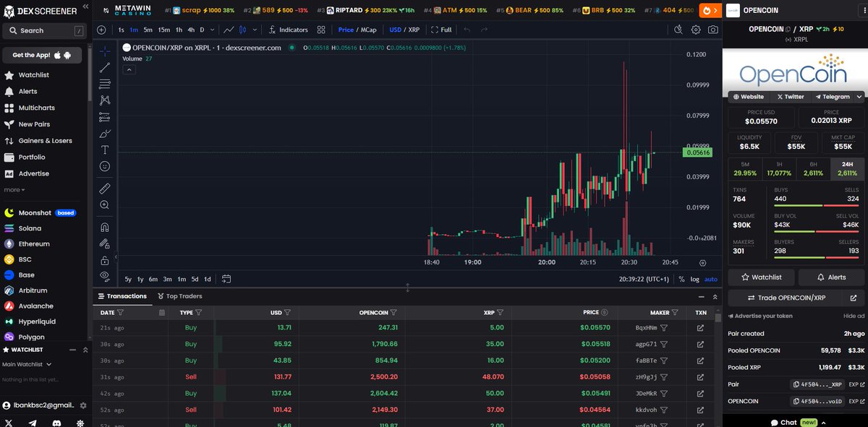868x427 pixels.
Task: Expand the more menu in sidebar
Action: pyautogui.click(x=14, y=190)
